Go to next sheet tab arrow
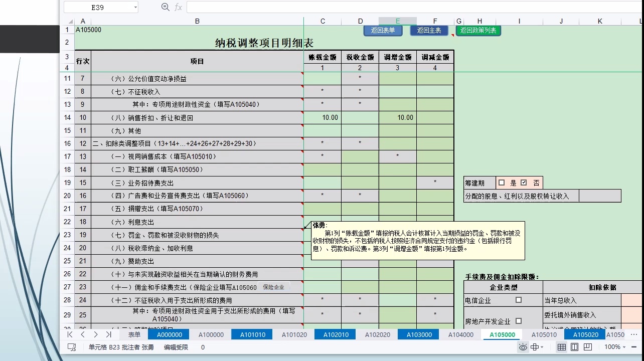The height and width of the screenshot is (361, 644). tap(95, 334)
